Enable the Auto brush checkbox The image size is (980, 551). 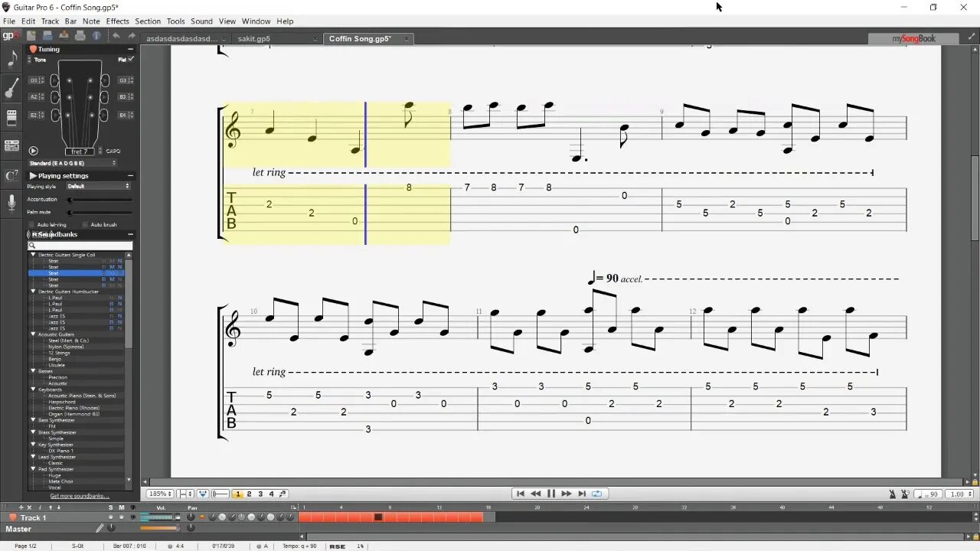(x=84, y=225)
